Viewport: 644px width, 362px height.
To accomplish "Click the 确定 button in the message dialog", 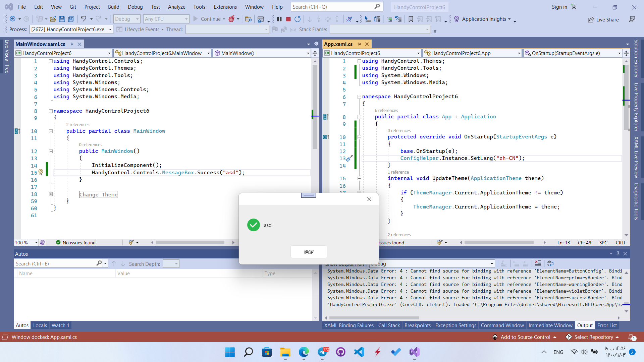I will 309,252.
